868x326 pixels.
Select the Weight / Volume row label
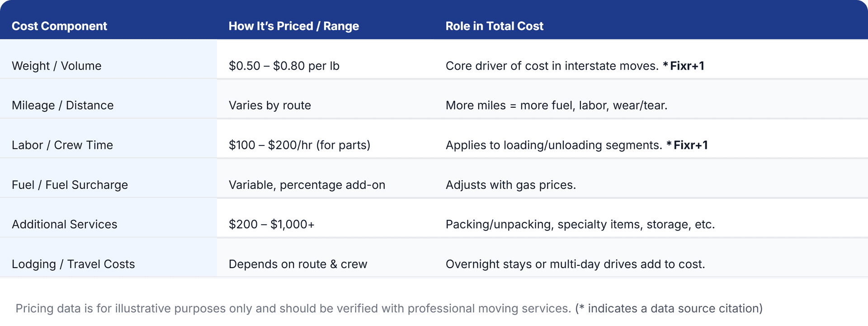[57, 66]
